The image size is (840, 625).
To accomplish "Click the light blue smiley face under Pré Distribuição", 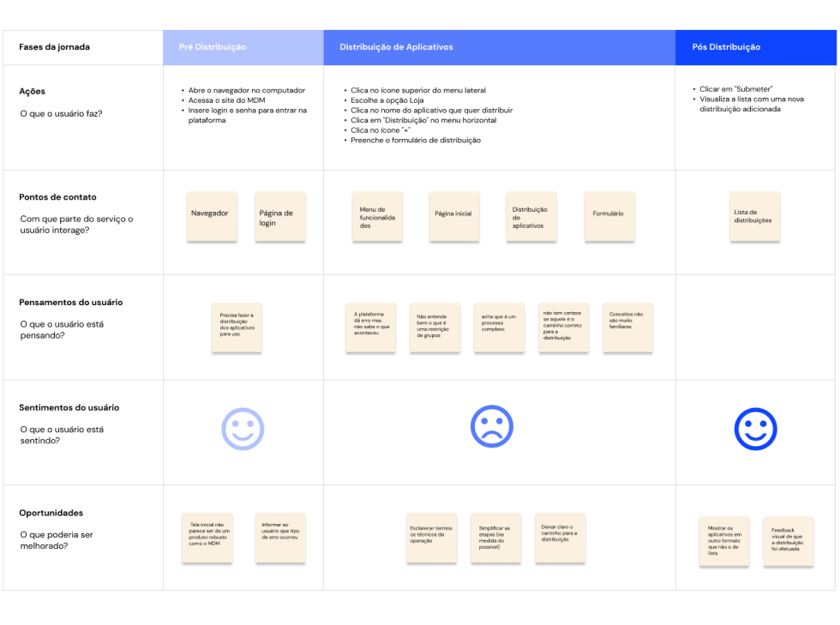I will pyautogui.click(x=243, y=428).
